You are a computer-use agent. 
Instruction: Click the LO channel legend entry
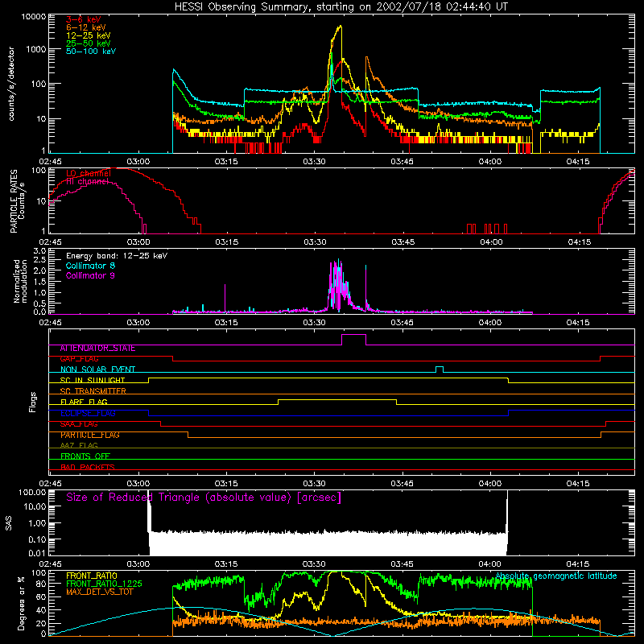pyautogui.click(x=89, y=173)
